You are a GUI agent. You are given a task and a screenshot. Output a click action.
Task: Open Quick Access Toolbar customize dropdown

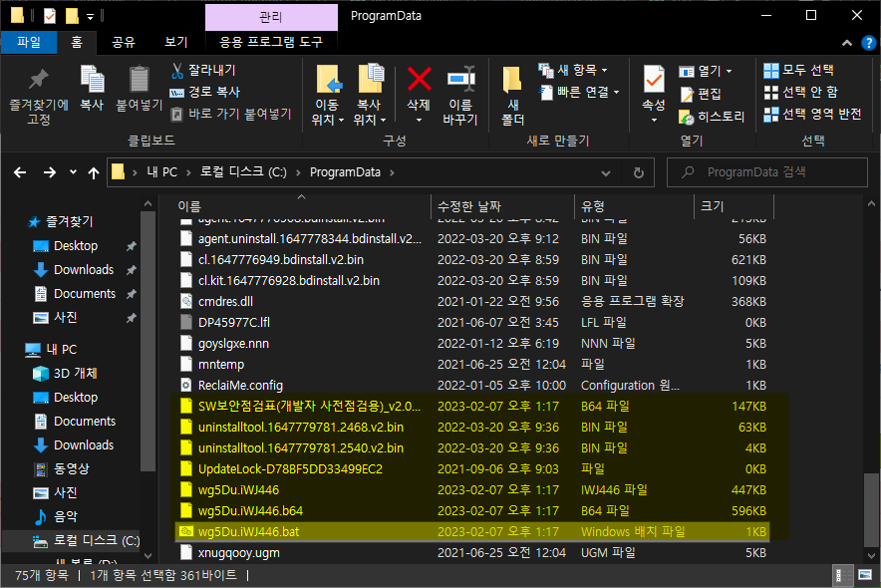90,17
